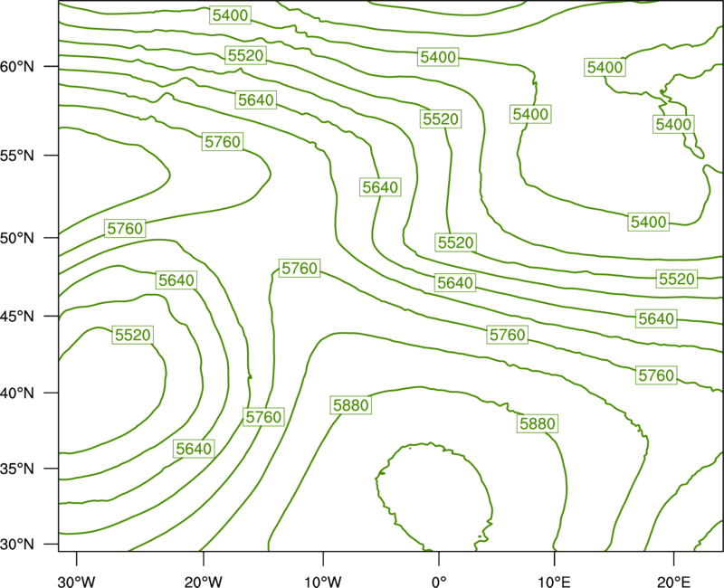This screenshot has width=724, height=588.
Task: Click the 5760 label nearest the 50°N tick
Action: coord(125,228)
